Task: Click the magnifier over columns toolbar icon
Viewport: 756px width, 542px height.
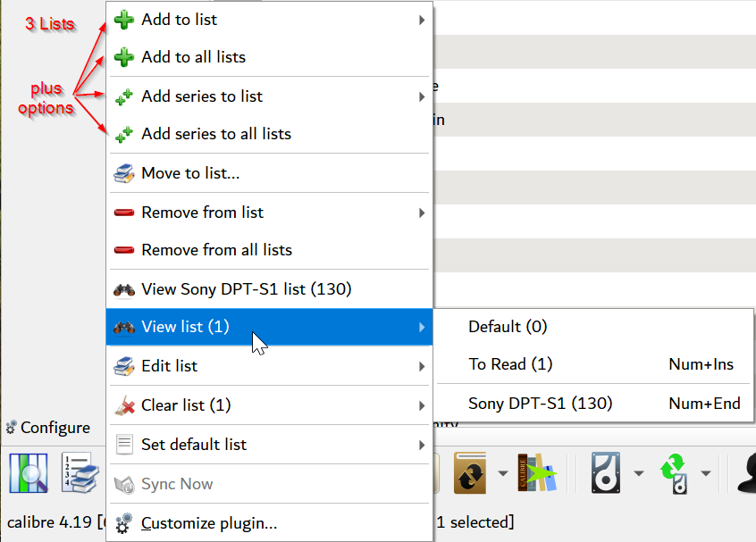Action: 29,473
